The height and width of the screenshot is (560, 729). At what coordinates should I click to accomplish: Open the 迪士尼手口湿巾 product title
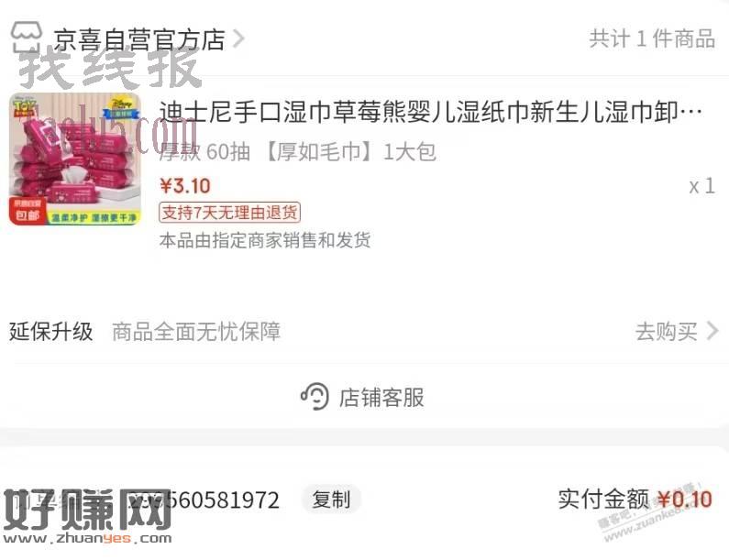(x=430, y=112)
